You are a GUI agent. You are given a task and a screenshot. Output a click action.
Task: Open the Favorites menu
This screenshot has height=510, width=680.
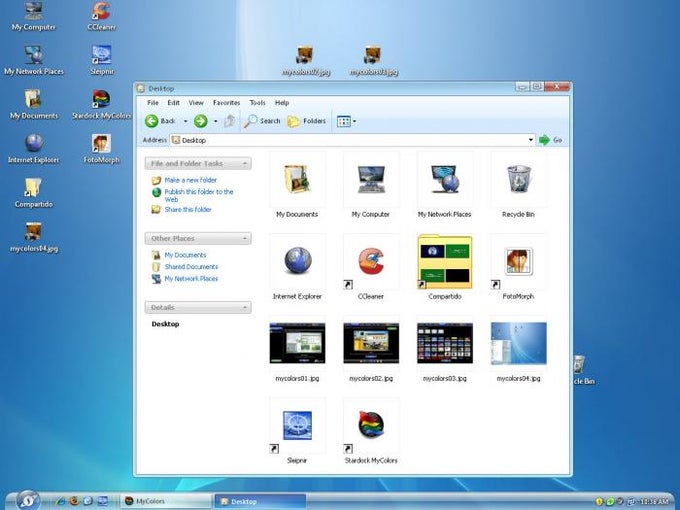(x=226, y=103)
